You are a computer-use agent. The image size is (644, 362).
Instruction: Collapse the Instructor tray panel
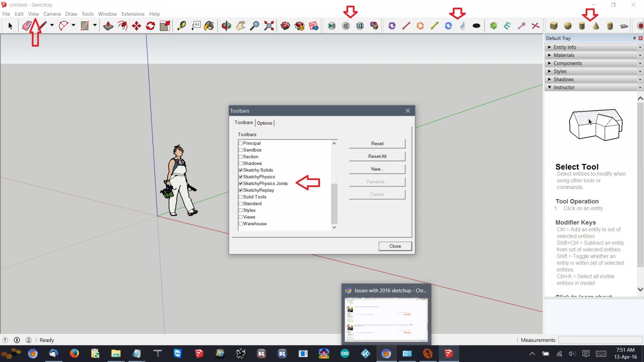(x=549, y=87)
